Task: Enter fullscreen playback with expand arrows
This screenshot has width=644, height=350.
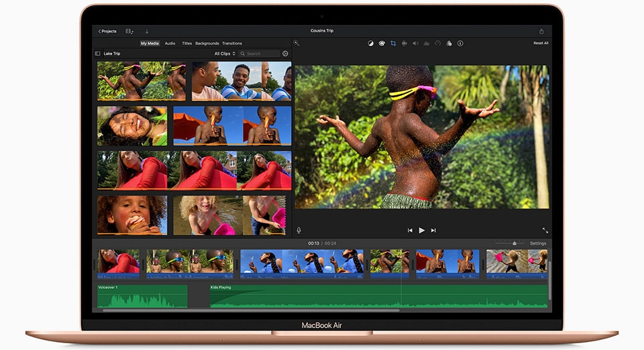Action: 545,230
